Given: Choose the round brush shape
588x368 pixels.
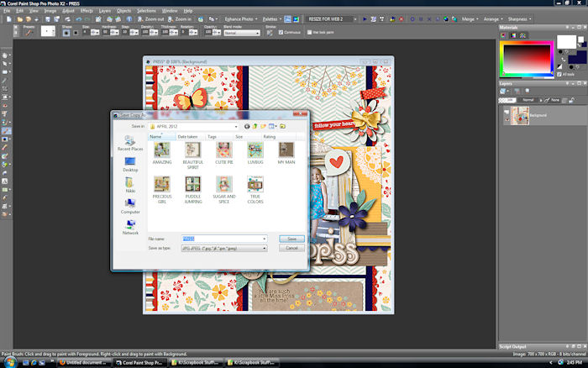Looking at the screenshot, I should 66,33.
